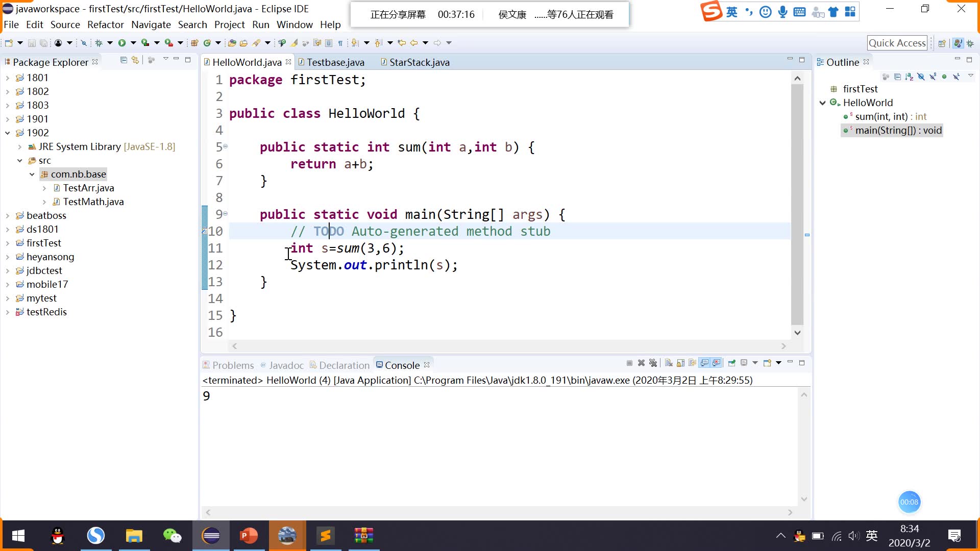Image resolution: width=980 pixels, height=551 pixels.
Task: Open the Run button dropdown arrow
Action: [x=133, y=43]
